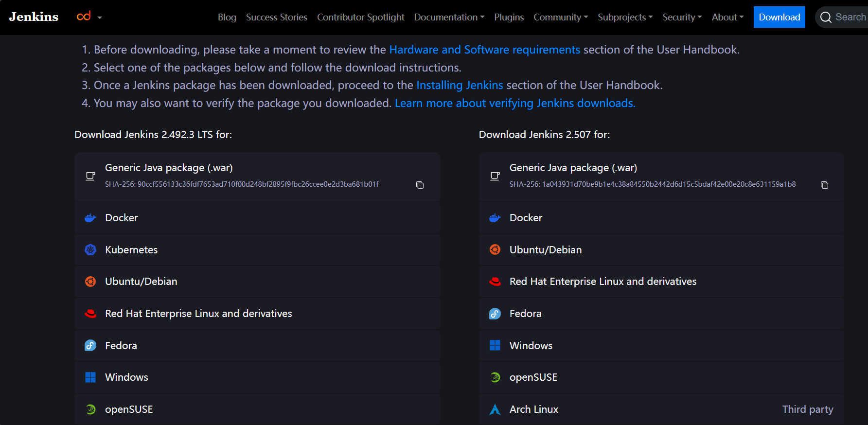Expand the Security dropdown
The height and width of the screenshot is (425, 868).
click(682, 17)
